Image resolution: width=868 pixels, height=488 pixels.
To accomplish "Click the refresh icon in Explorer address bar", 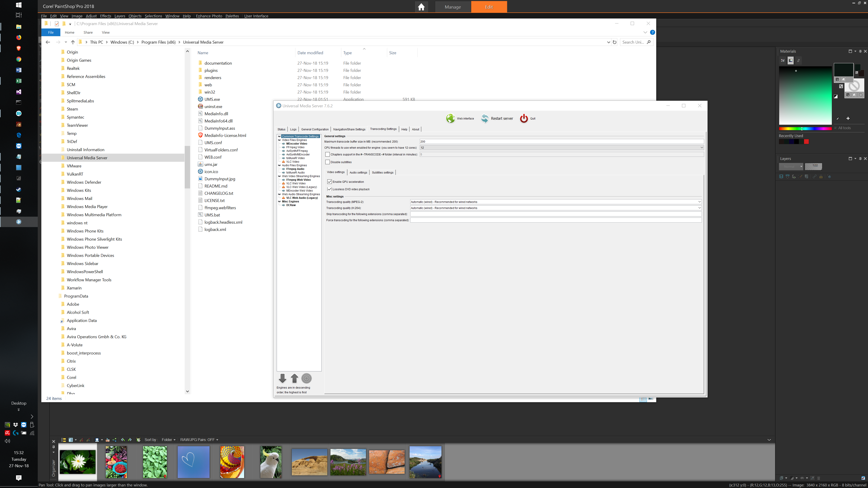I will pyautogui.click(x=615, y=42).
